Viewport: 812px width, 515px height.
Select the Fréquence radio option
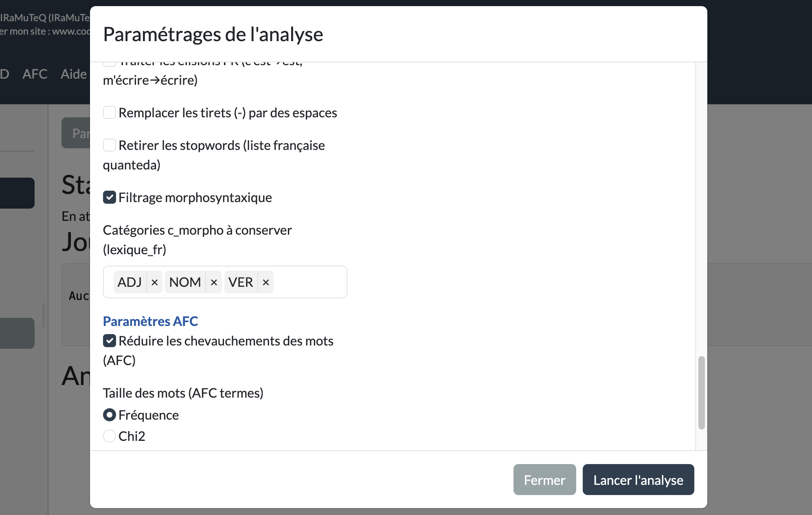(x=110, y=415)
